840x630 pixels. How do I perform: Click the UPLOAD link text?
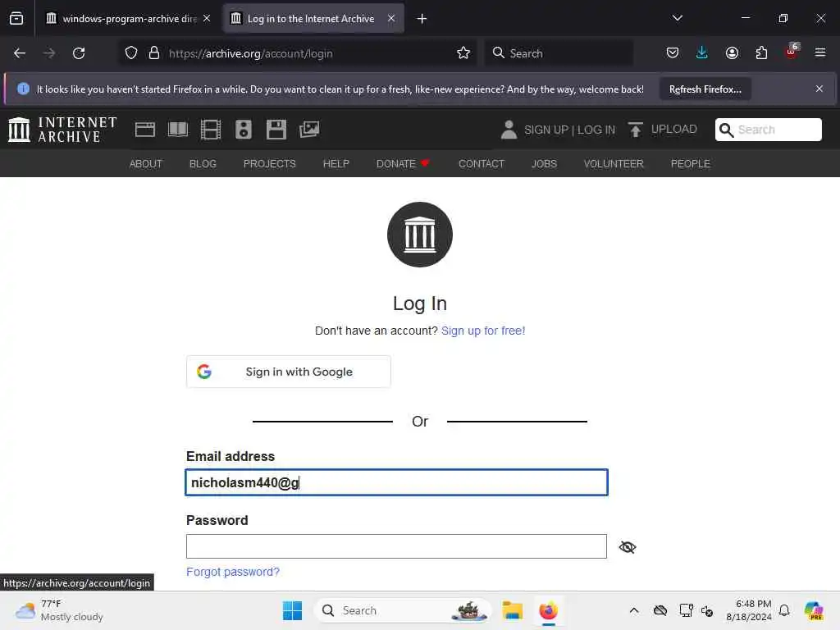click(674, 130)
